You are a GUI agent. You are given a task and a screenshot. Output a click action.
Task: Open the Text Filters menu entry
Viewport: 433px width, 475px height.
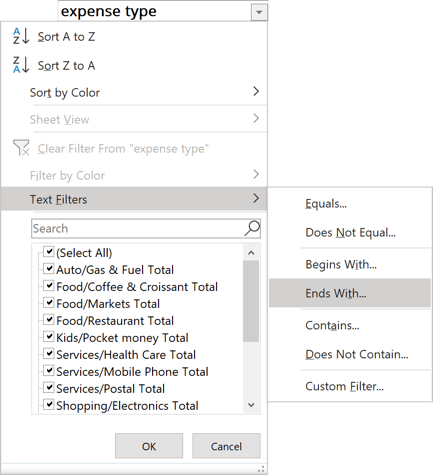click(134, 199)
